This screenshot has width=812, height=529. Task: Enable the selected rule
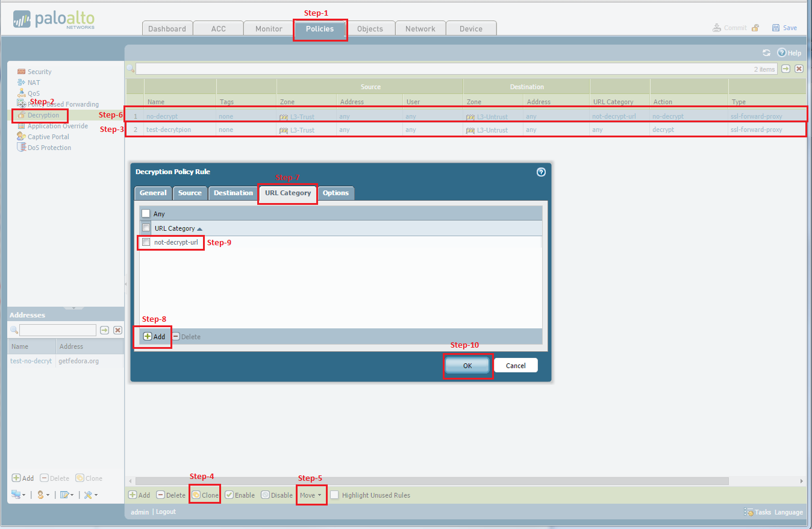pos(240,495)
